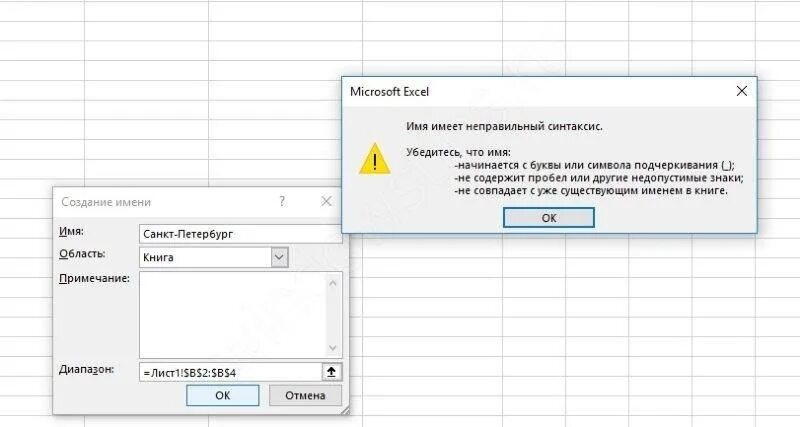The width and height of the screenshot is (800, 427).
Task: Click the scroll up arrow in Примечание box
Action: click(333, 283)
